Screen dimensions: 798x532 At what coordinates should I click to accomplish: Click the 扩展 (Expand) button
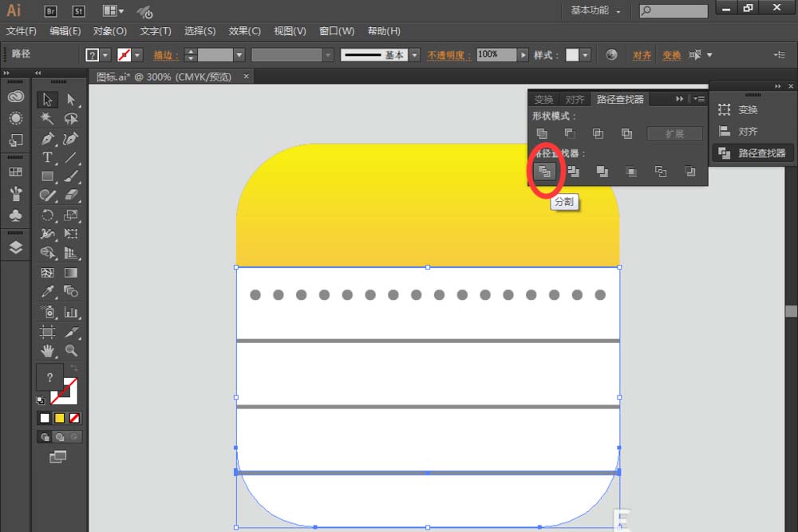[x=675, y=134]
